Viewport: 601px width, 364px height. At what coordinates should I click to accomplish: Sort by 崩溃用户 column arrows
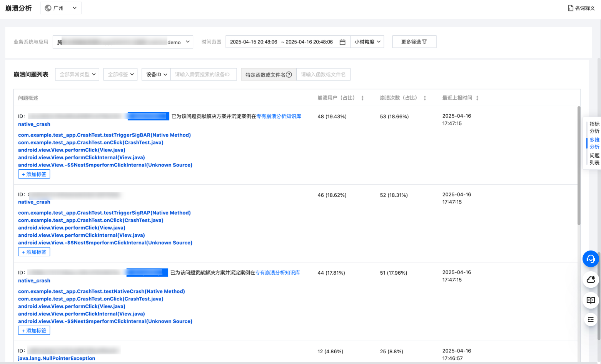[362, 98]
